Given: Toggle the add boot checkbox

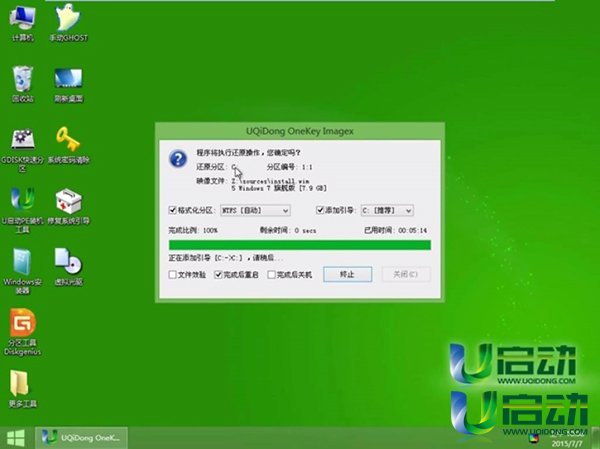Looking at the screenshot, I should coord(320,210).
